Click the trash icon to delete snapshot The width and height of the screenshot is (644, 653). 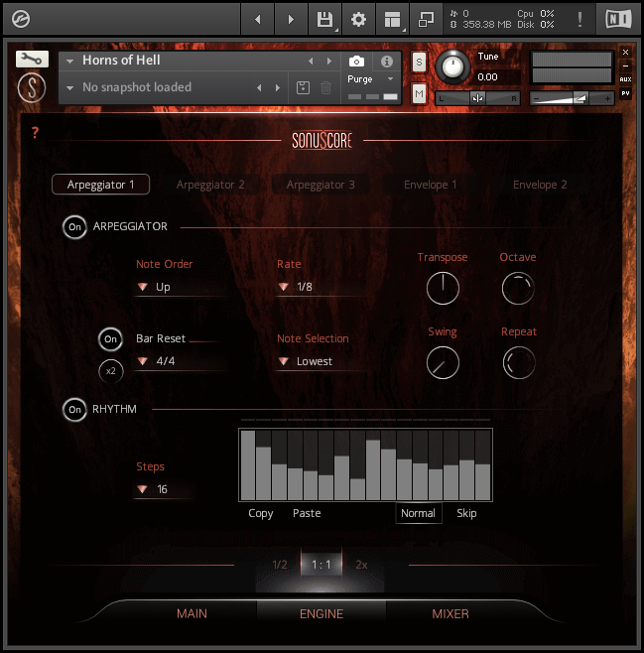[x=325, y=87]
